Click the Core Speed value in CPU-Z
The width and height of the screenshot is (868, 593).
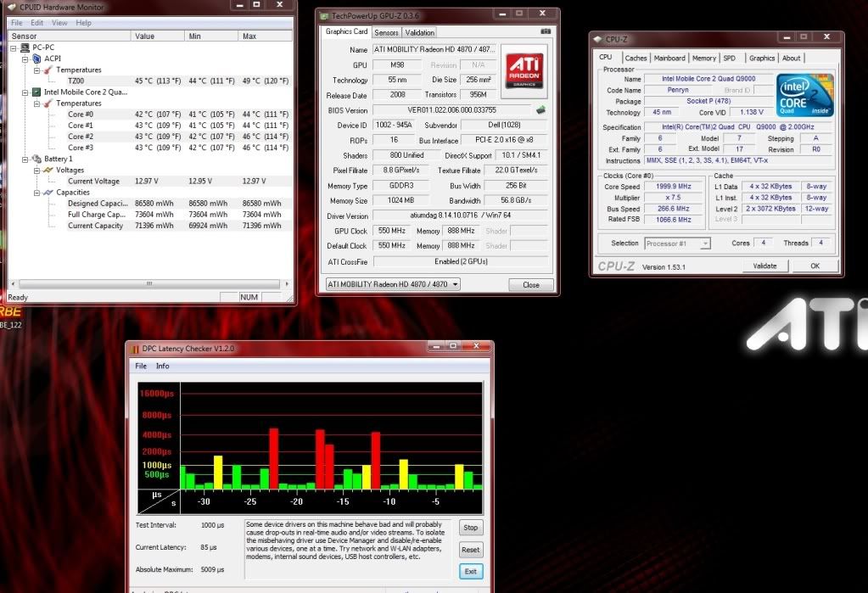click(673, 187)
